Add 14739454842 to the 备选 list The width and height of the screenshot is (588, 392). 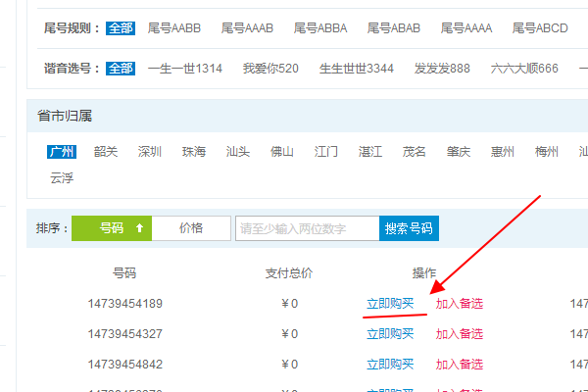pyautogui.click(x=460, y=364)
